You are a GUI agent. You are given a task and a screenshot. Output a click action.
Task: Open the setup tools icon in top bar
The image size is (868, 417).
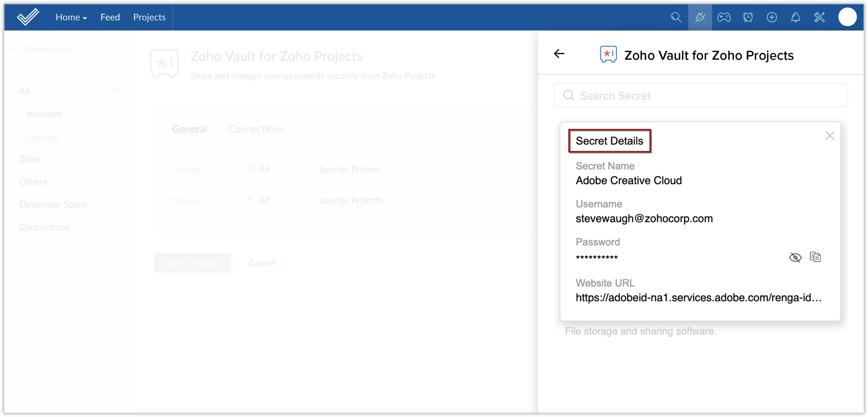coord(819,17)
